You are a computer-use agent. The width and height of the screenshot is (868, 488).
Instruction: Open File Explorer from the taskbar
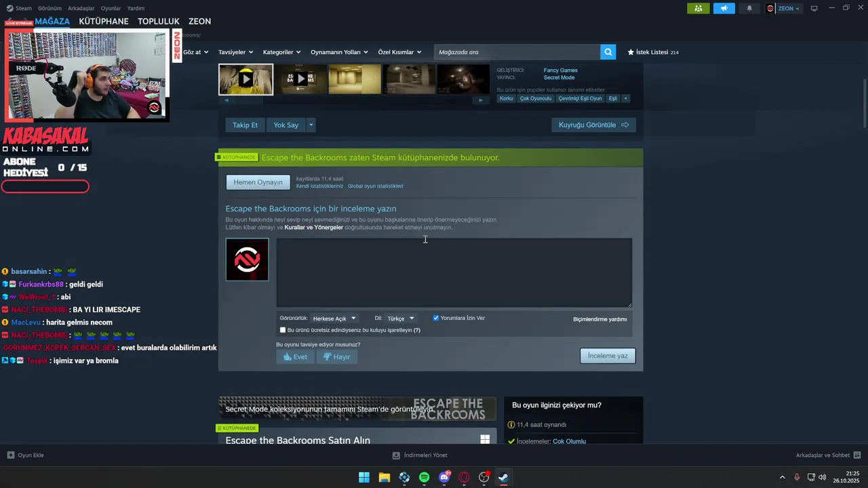click(x=384, y=477)
